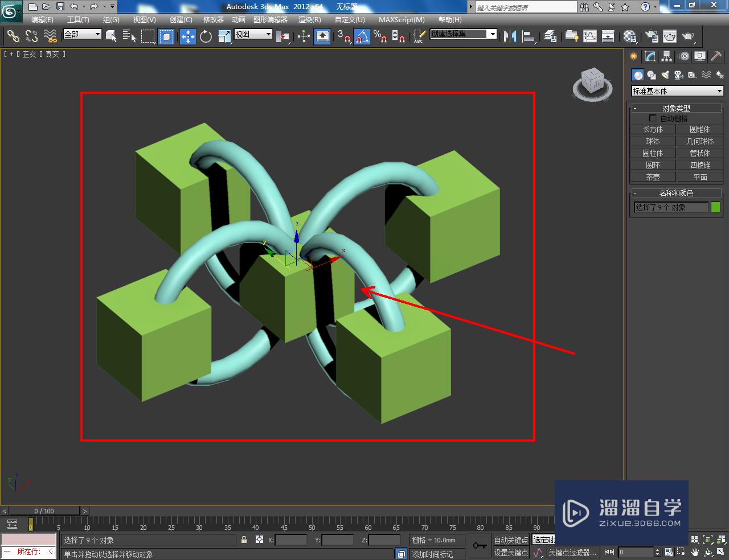
Task: Switch to the Hierarchy panel tab
Action: pos(666,56)
